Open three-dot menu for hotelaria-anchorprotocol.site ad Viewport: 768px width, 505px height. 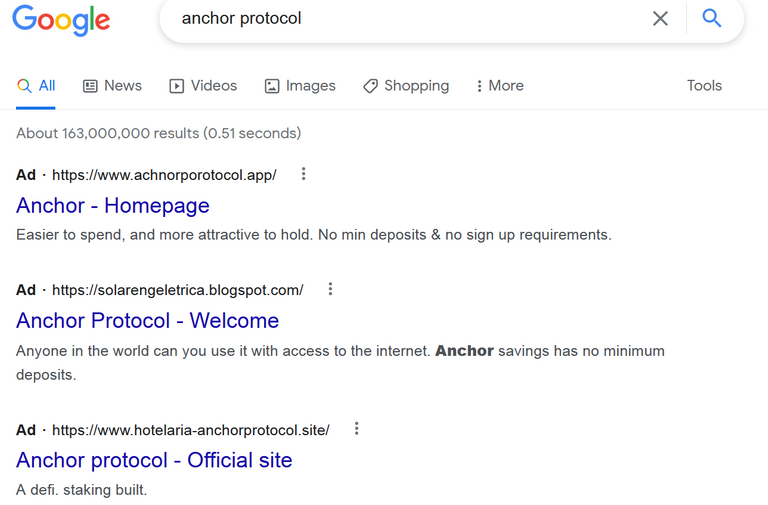pos(357,429)
